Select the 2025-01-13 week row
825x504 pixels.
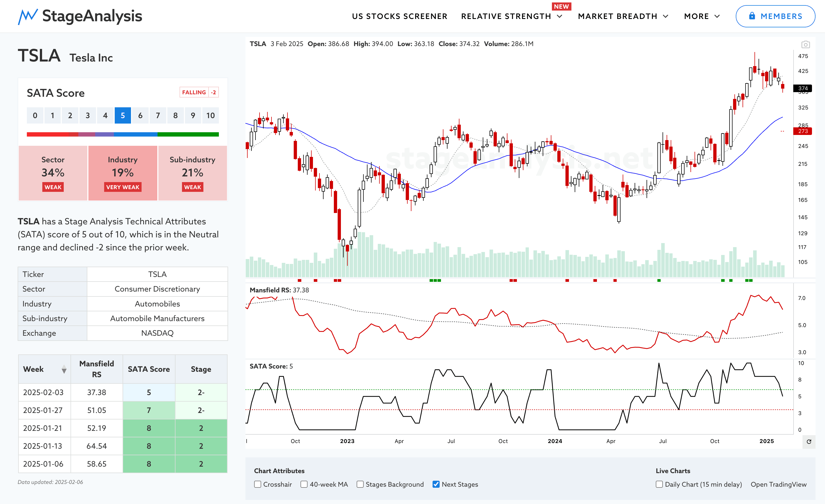123,446
